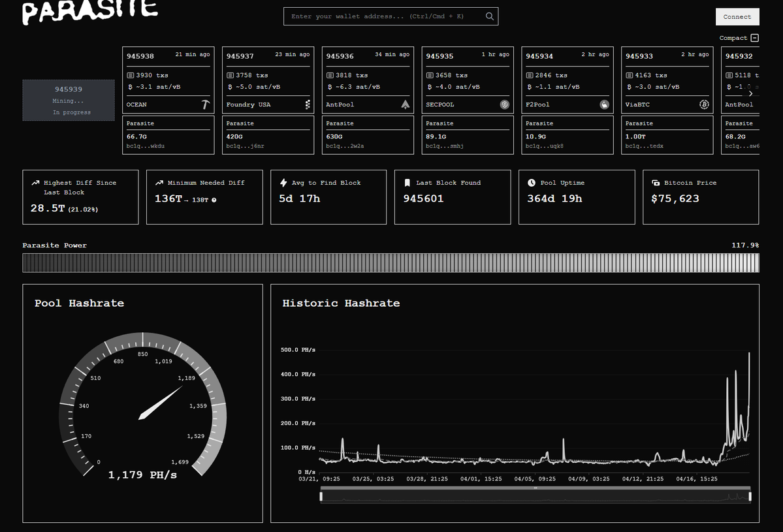Image resolution: width=783 pixels, height=532 pixels.
Task: Click the 364d 19h uptime value
Action: pyautogui.click(x=555, y=198)
